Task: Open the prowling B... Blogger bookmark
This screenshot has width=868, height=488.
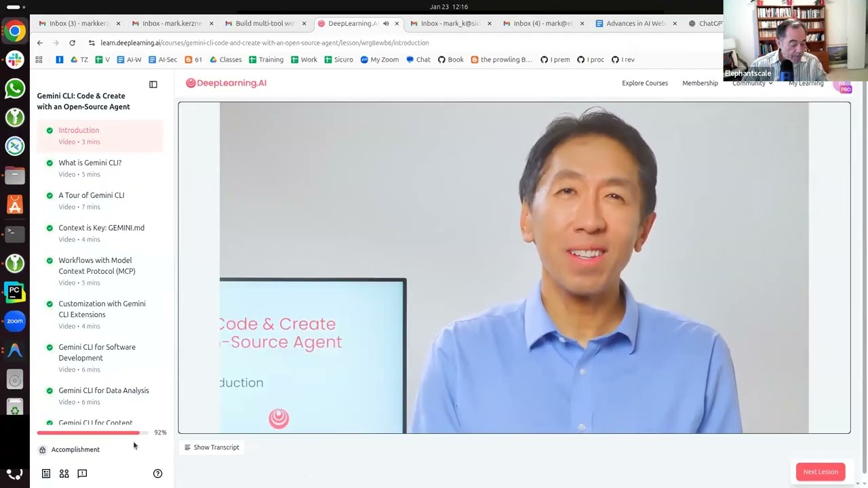Action: 501,60
